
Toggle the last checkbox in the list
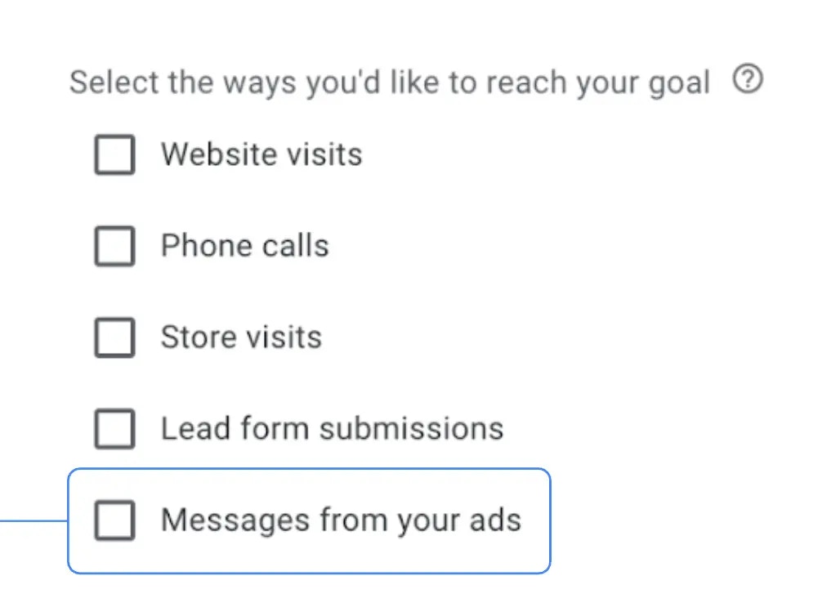pos(114,520)
